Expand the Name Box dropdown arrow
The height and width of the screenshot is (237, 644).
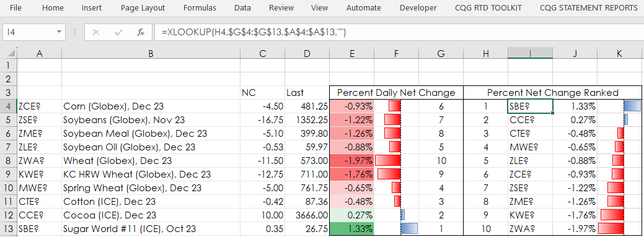[x=60, y=32]
